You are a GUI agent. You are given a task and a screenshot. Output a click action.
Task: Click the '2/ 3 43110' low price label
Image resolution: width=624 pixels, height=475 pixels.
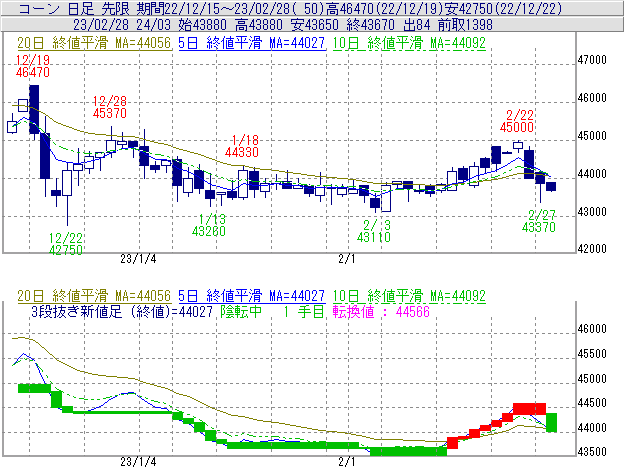coord(374,231)
